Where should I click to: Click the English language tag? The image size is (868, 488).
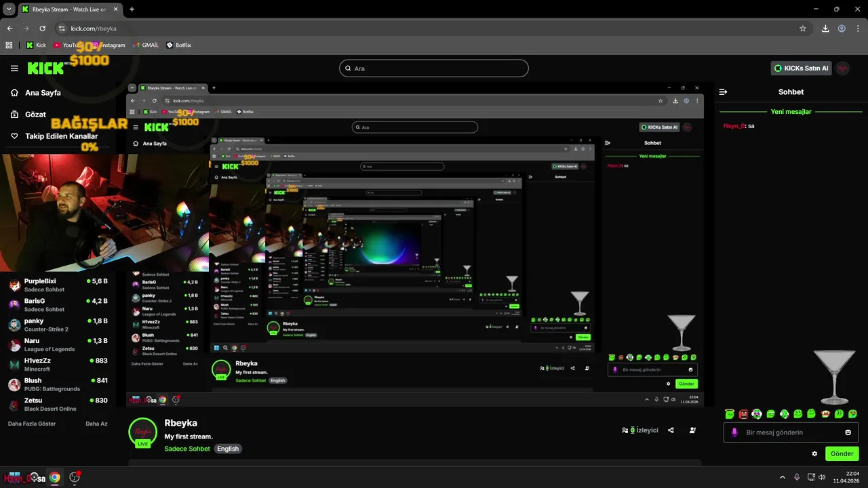[228, 449]
